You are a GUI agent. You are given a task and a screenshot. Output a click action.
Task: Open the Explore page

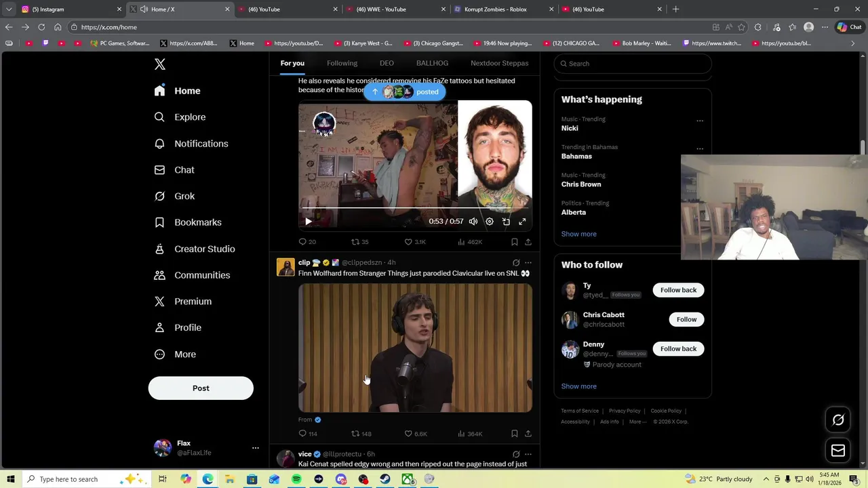coord(180,117)
